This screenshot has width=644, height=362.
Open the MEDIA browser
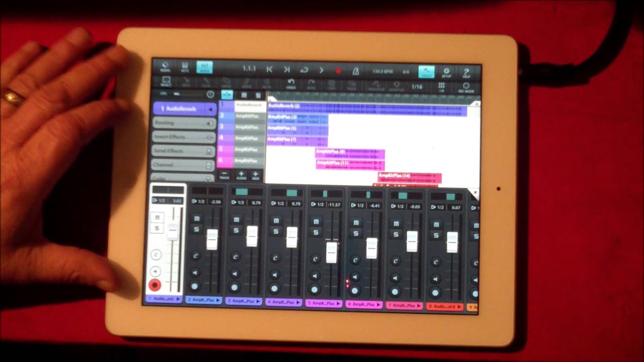point(165,67)
